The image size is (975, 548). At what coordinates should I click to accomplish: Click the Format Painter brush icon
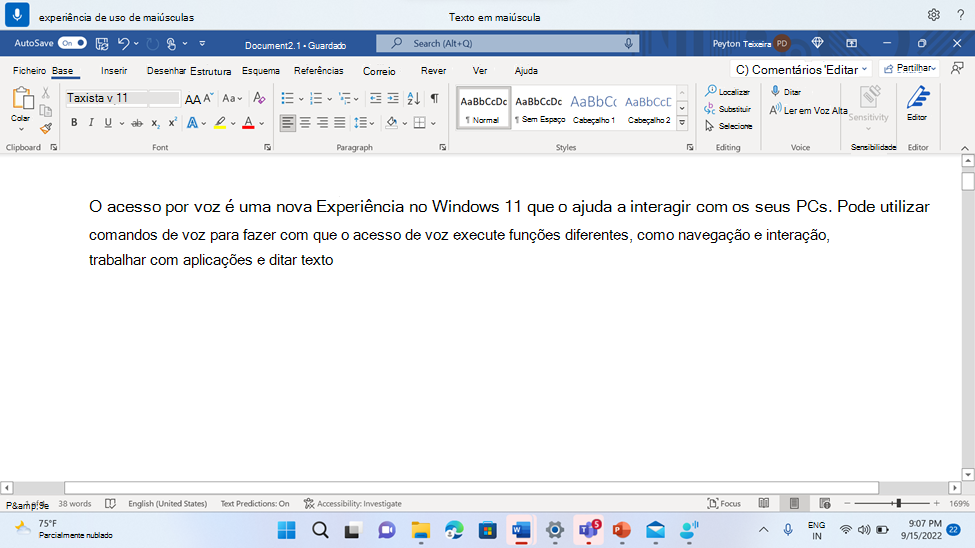click(45, 129)
